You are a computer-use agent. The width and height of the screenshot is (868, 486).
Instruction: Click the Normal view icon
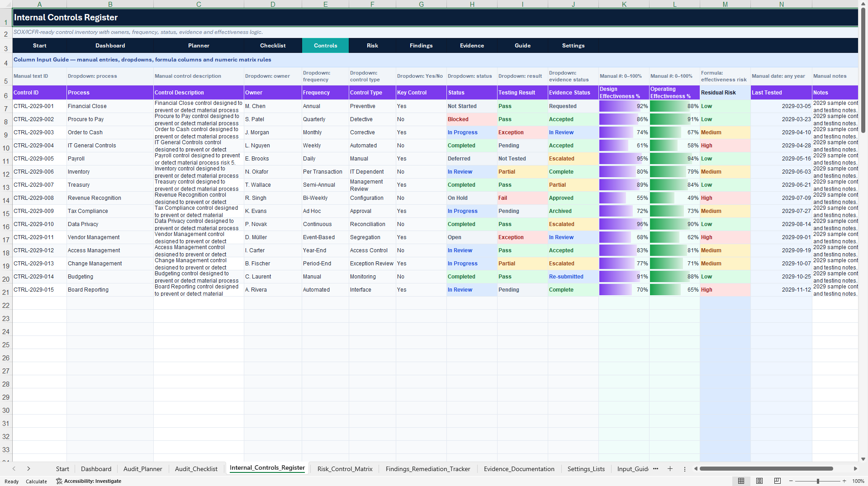(x=741, y=481)
